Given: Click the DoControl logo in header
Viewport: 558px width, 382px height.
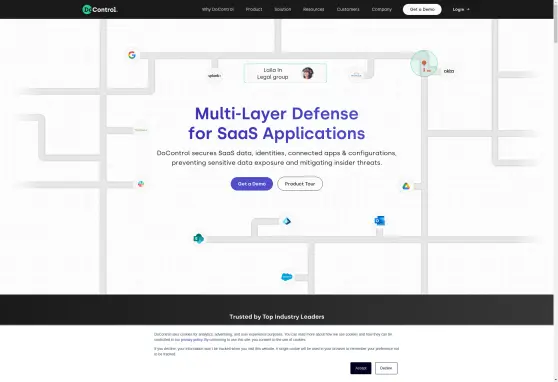Looking at the screenshot, I should (100, 10).
